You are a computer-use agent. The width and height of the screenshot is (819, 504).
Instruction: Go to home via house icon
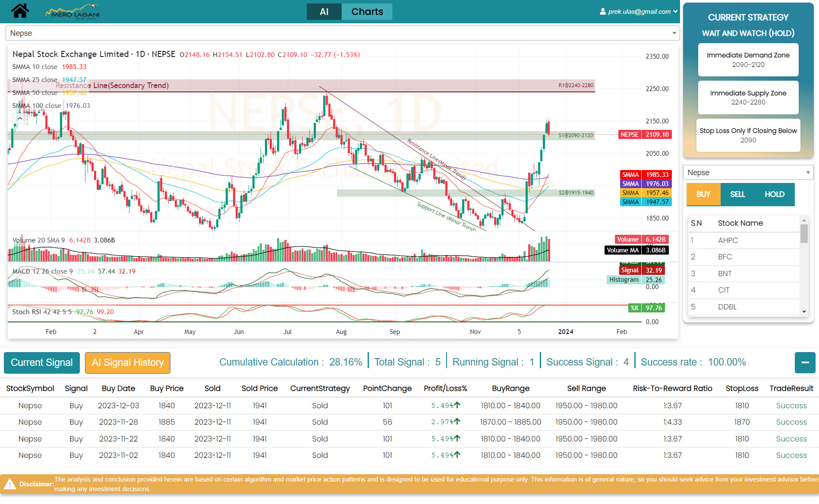coord(20,11)
